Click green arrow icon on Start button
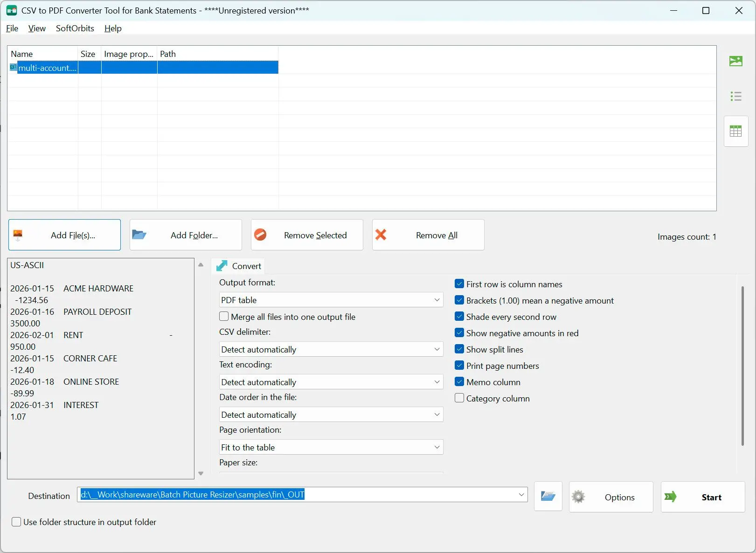756x553 pixels. (x=670, y=497)
